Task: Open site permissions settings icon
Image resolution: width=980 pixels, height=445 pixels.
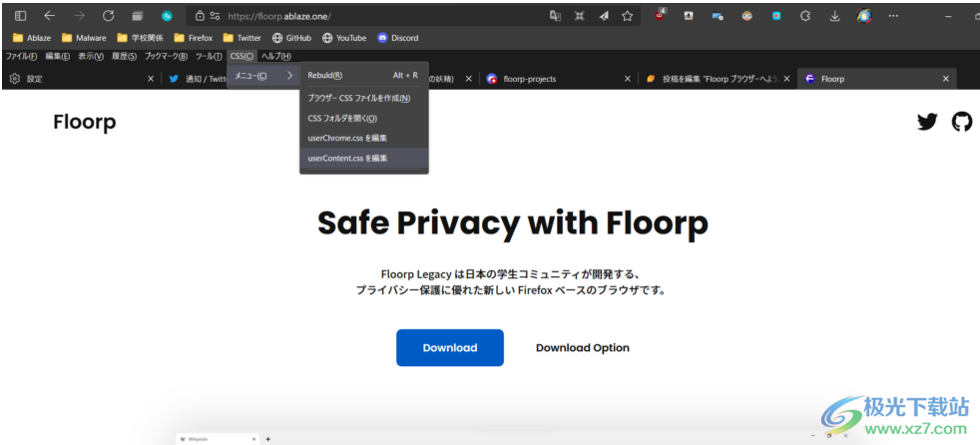Action: [215, 16]
